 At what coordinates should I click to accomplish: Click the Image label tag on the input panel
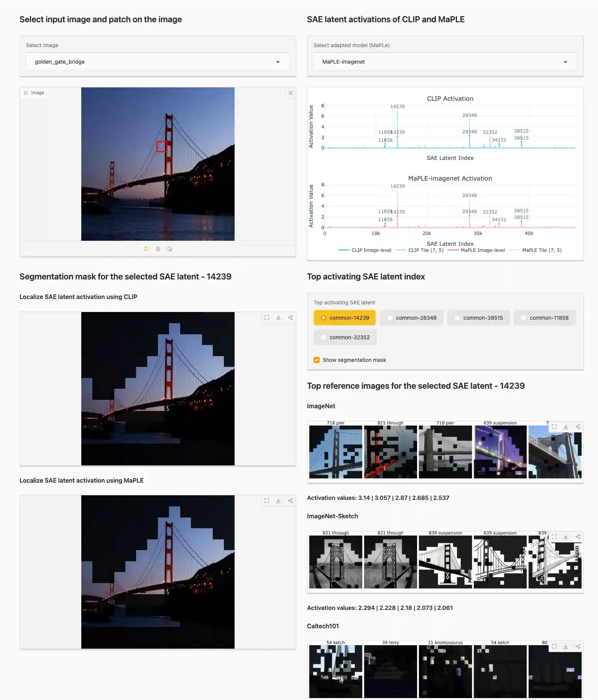coord(34,93)
